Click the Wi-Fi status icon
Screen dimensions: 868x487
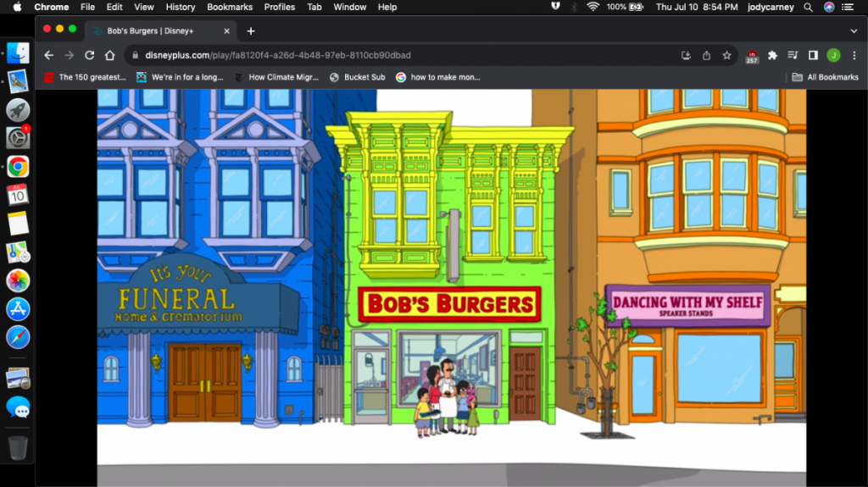593,7
